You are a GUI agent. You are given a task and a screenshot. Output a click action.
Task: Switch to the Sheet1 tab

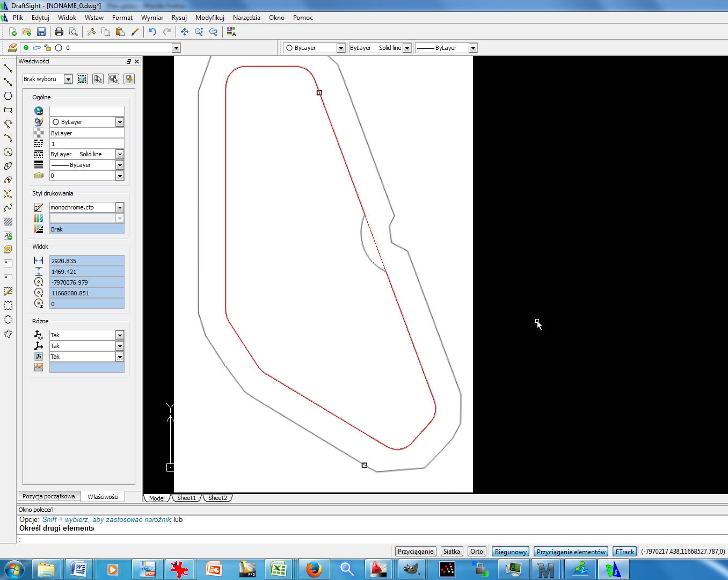186,498
